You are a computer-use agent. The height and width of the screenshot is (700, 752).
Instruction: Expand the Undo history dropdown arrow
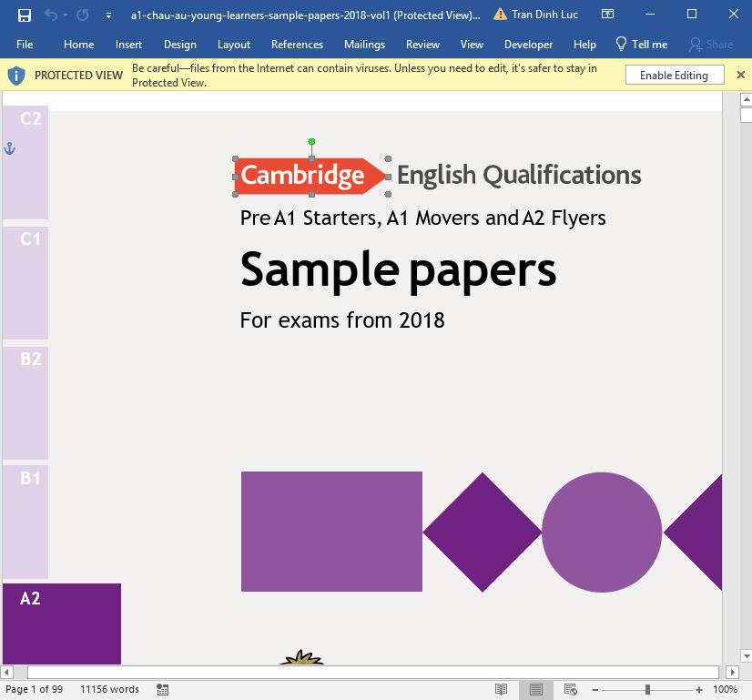pyautogui.click(x=64, y=15)
